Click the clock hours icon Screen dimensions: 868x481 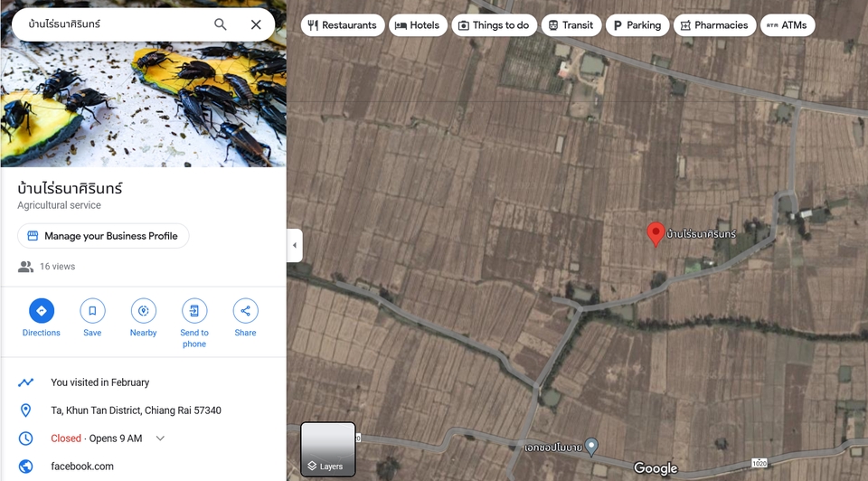(25, 439)
